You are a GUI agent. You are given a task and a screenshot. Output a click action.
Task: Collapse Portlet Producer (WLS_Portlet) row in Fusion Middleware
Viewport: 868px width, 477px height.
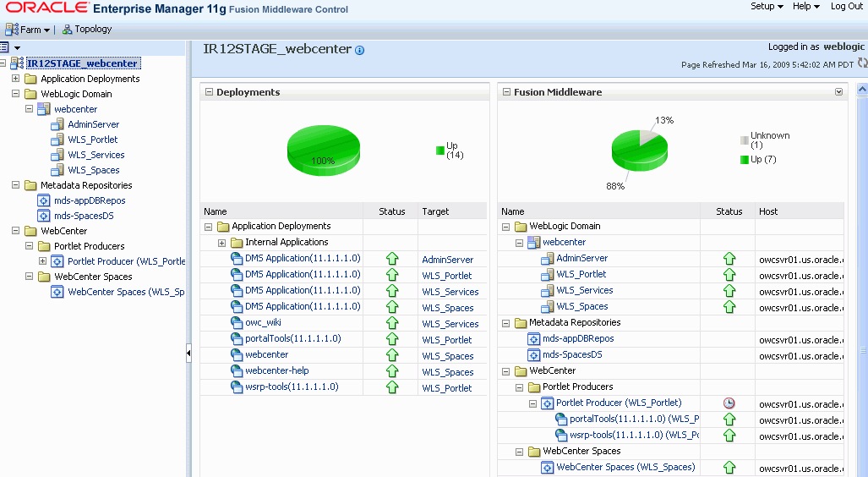[532, 404]
